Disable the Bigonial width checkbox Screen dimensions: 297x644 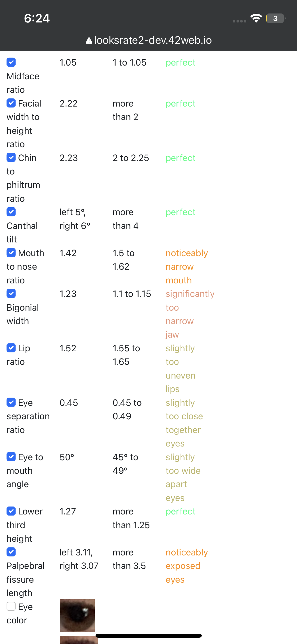click(11, 293)
